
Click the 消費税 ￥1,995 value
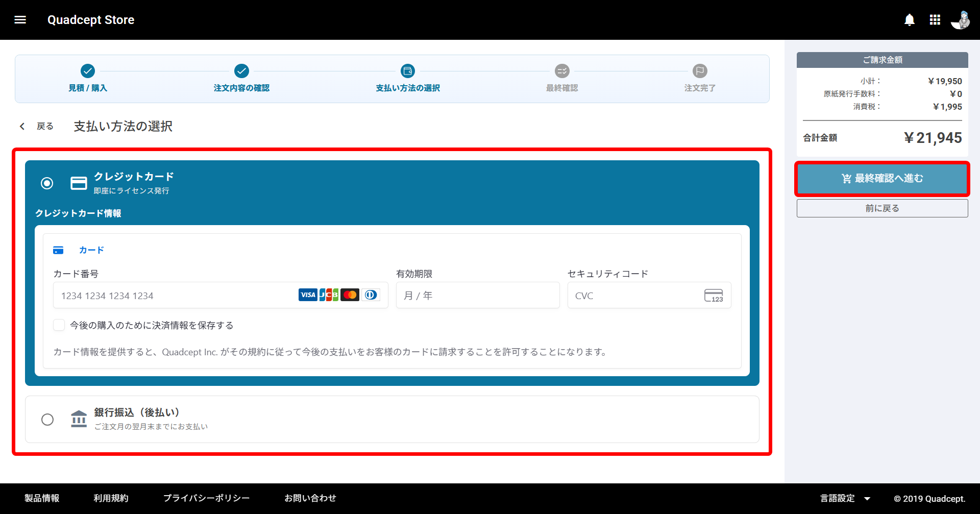(947, 107)
